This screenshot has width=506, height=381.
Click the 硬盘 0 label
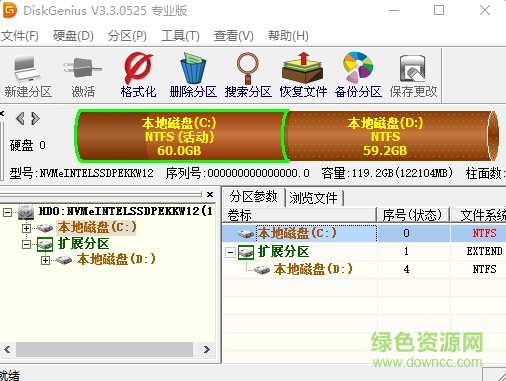[27, 145]
